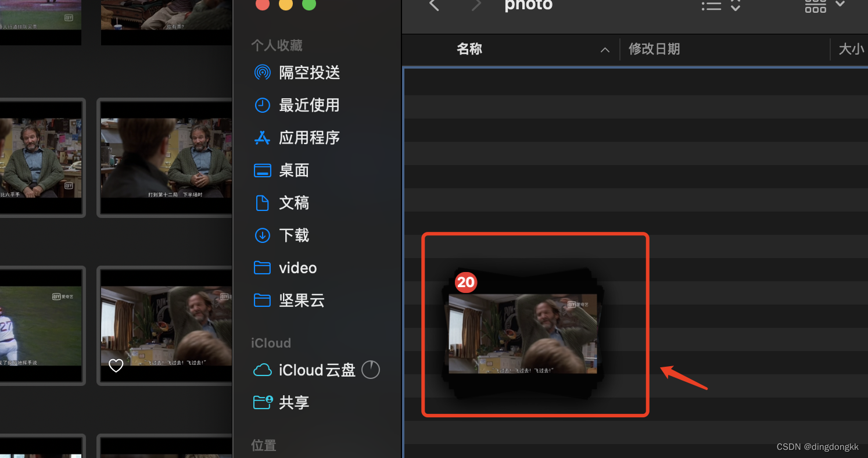Click the Applications icon beside 应用程序
Image resolution: width=868 pixels, height=458 pixels.
(x=263, y=138)
